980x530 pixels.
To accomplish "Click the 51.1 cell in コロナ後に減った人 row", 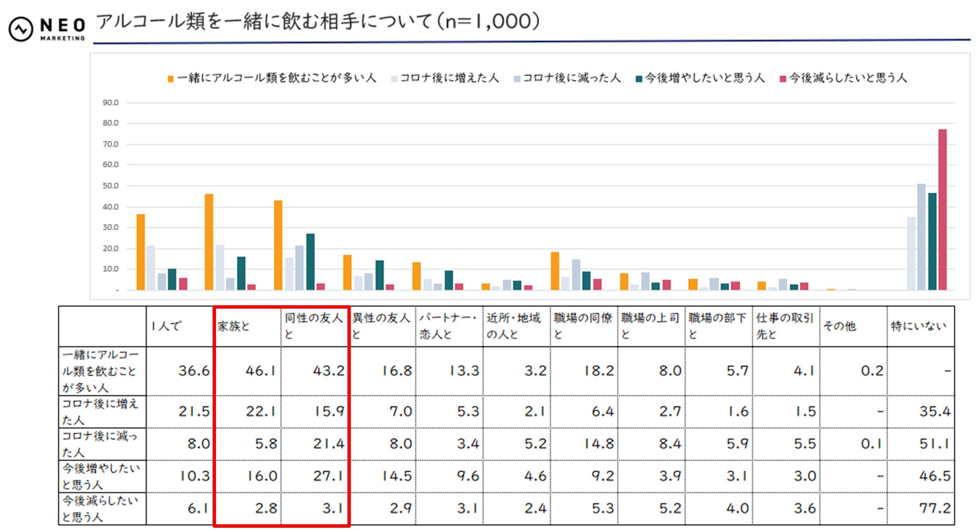I will (x=934, y=443).
